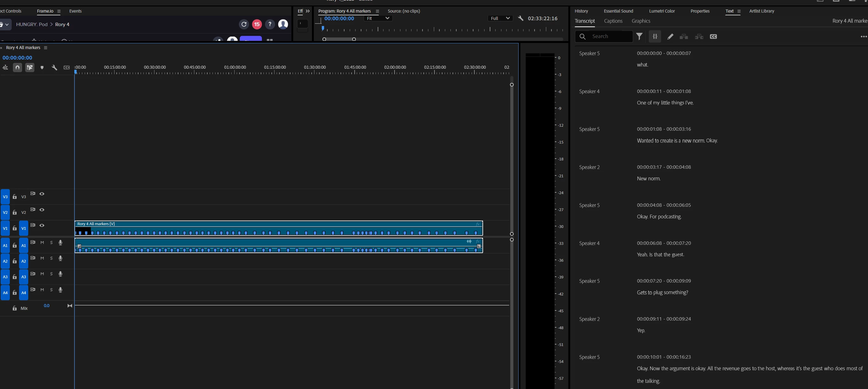
Task: Toggle lock on track V2
Action: 14,213
